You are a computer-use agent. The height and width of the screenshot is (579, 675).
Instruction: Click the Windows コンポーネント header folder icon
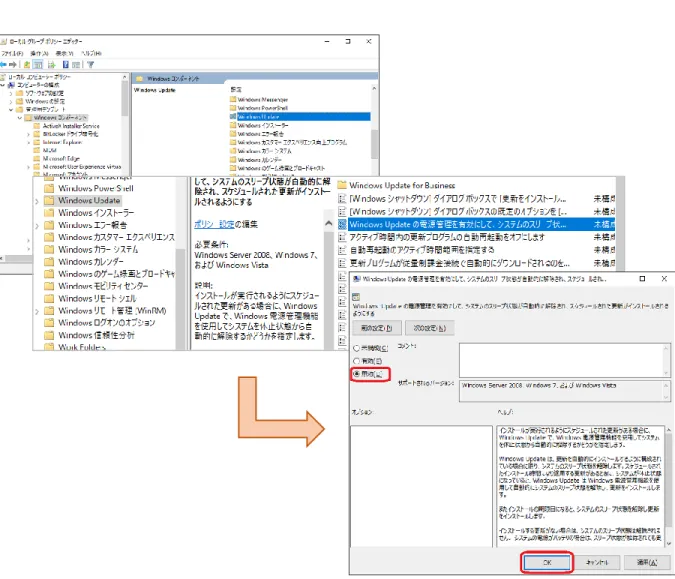point(139,79)
